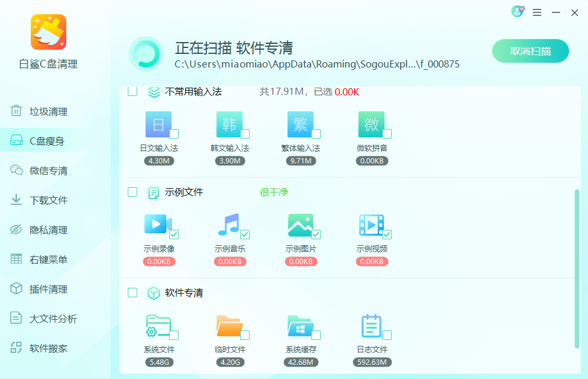Click the 示例文件 document icon
Screen dimensions: 588x379
[153, 192]
